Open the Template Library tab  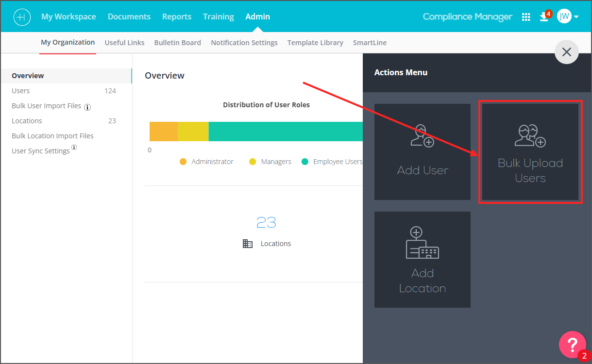coord(315,43)
